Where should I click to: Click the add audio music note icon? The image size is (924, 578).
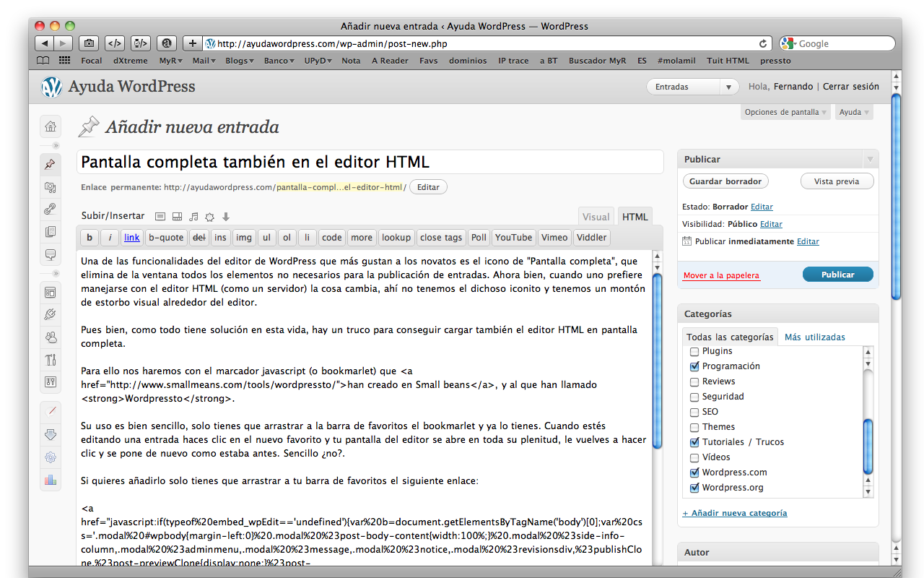[x=193, y=216]
